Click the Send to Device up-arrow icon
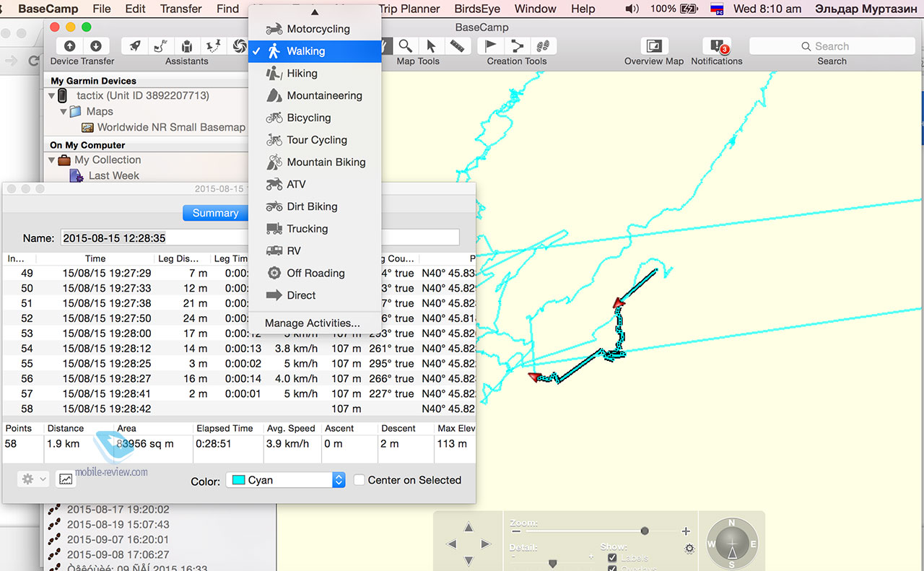 point(69,45)
